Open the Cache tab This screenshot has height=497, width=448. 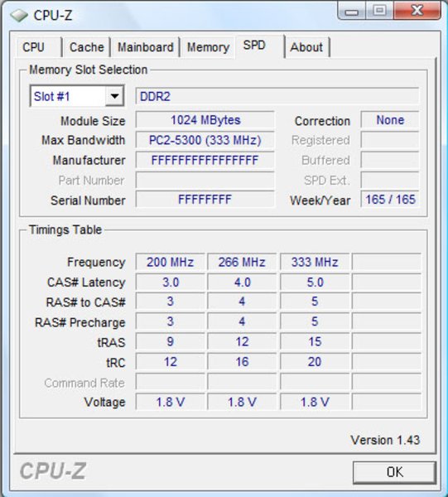(x=86, y=47)
